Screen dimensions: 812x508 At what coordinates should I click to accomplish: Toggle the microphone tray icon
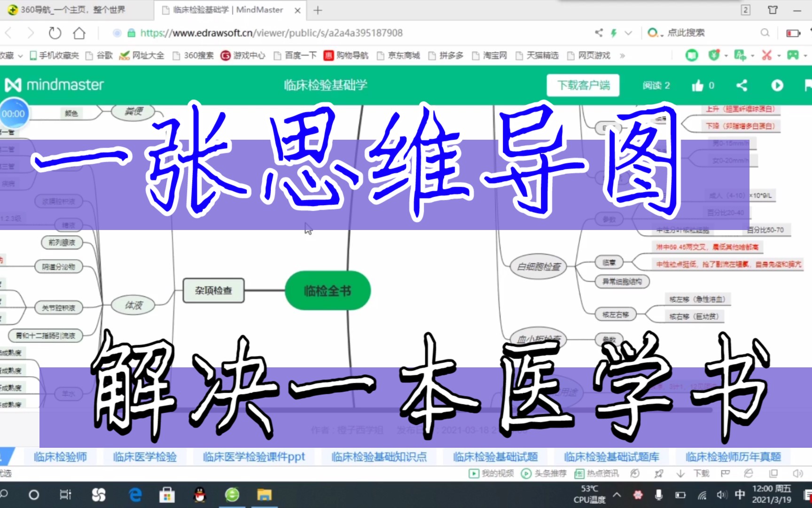(x=659, y=495)
